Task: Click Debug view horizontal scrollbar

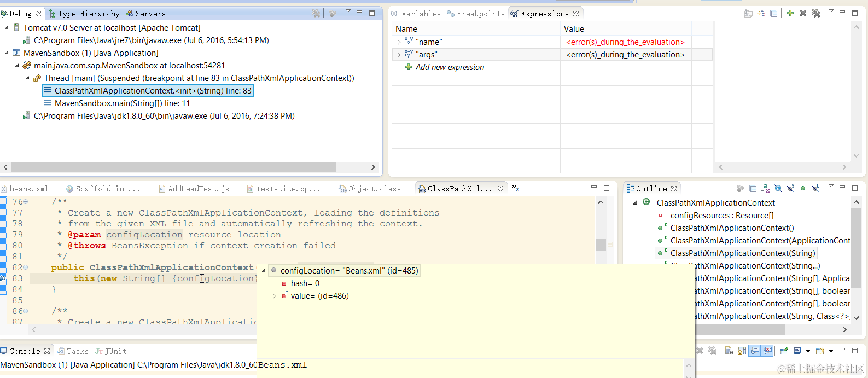Action: coord(173,167)
